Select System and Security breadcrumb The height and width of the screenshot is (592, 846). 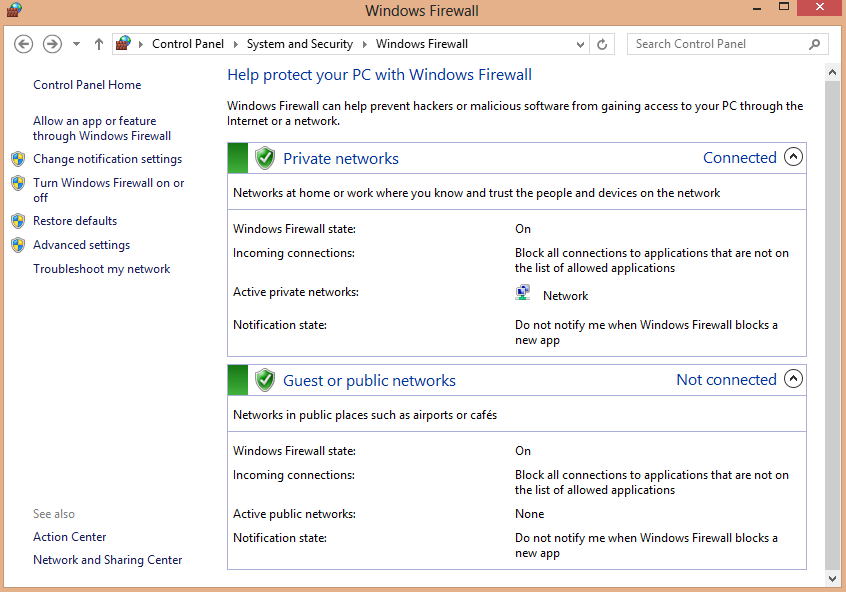click(x=299, y=44)
